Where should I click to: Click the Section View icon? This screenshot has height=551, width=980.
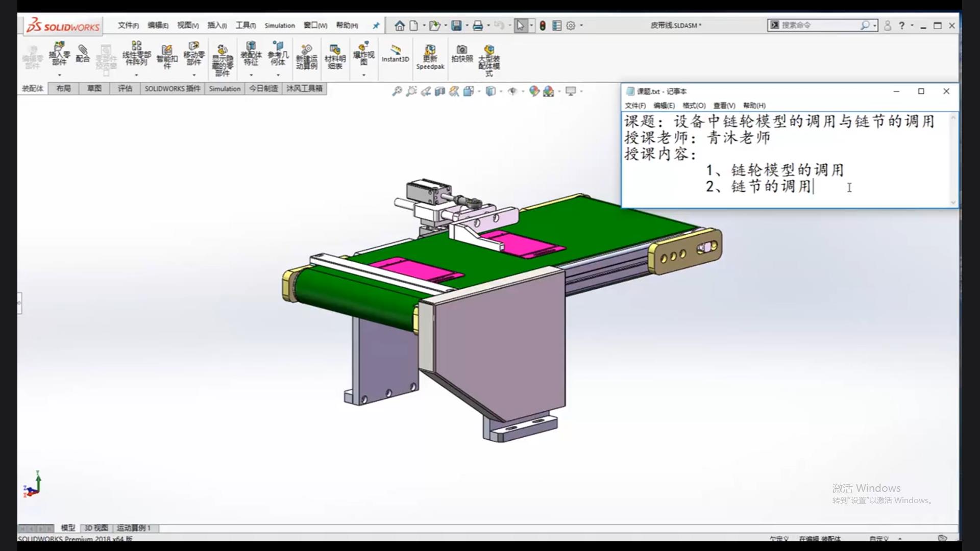pos(439,91)
